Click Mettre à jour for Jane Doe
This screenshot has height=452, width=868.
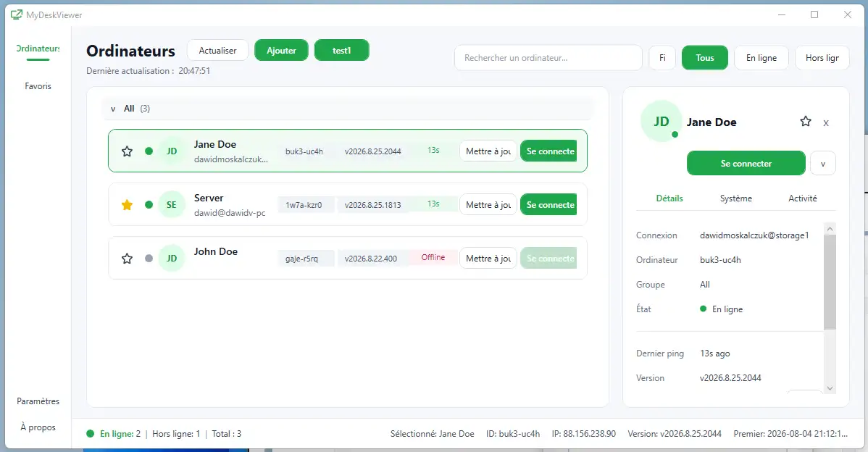pyautogui.click(x=488, y=151)
